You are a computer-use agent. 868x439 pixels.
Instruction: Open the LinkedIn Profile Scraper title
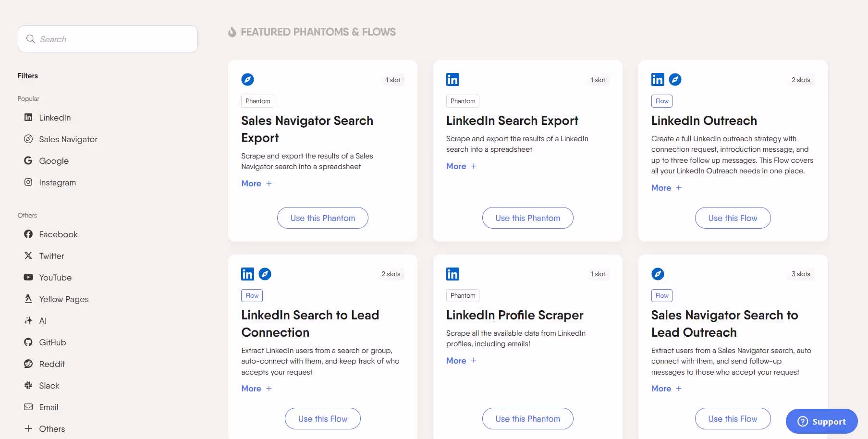514,315
